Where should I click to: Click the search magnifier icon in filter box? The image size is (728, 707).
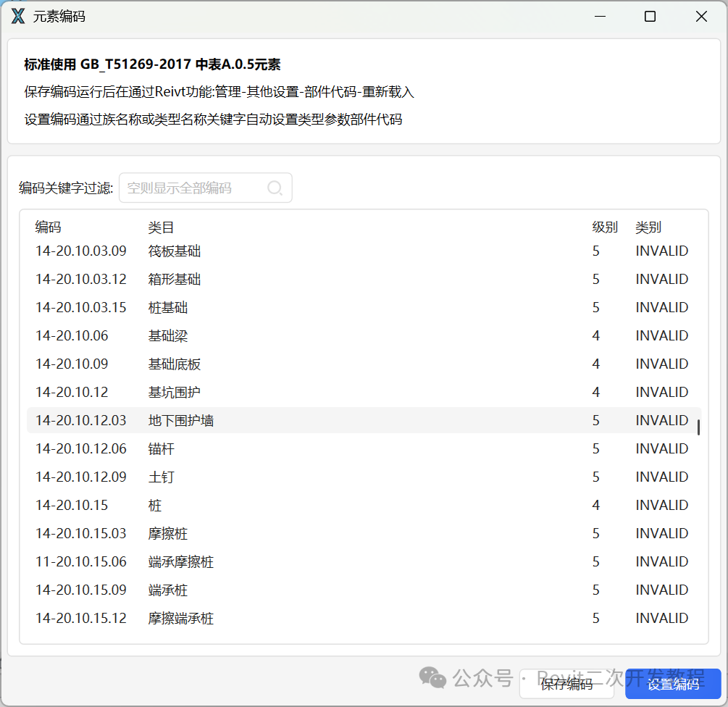pos(275,188)
